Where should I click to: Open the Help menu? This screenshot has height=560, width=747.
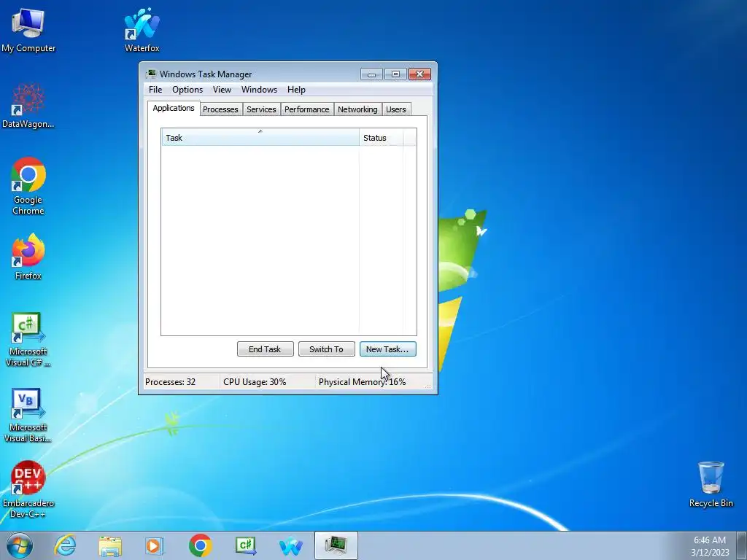296,90
